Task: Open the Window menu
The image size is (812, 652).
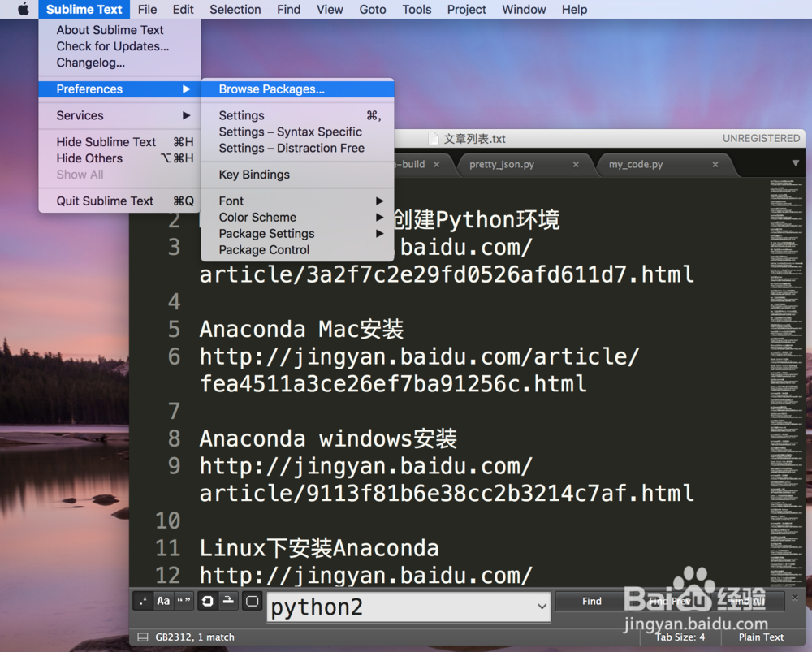Action: coord(524,9)
